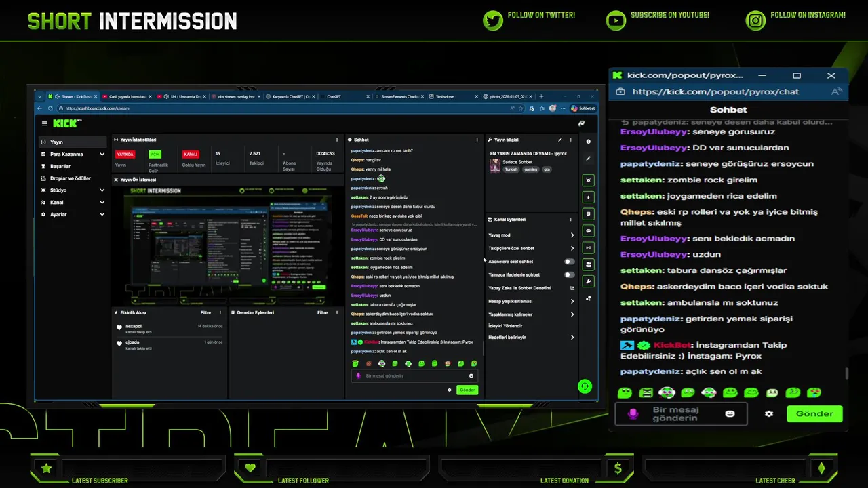
Task: Open the options menu of Kanal Eylemleri panel
Action: point(570,220)
